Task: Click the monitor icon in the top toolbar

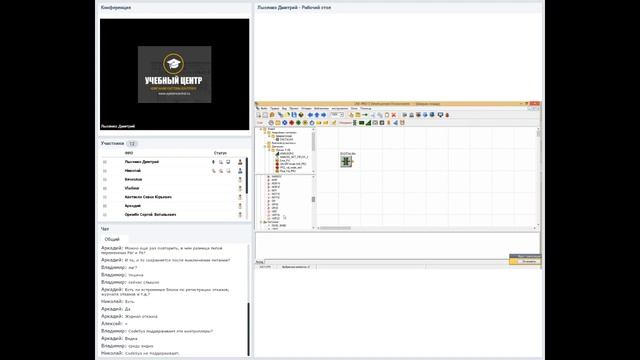Action: (x=440, y=115)
